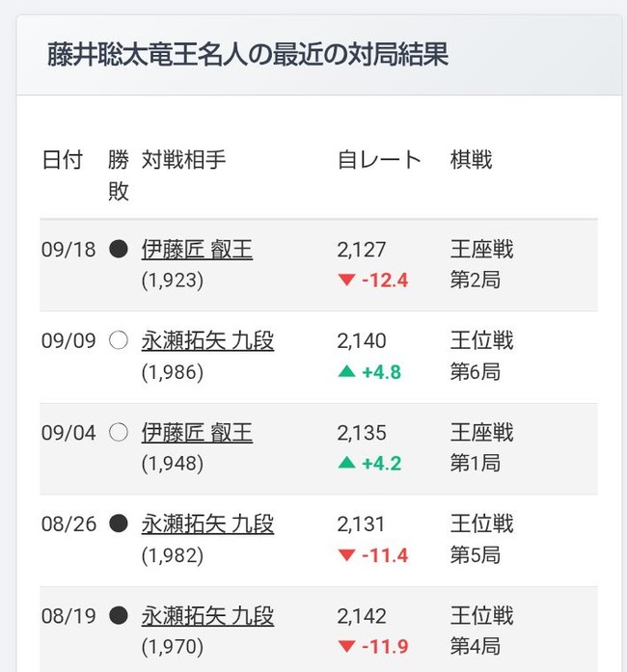Click green up arrow beside +4.8
This screenshot has height=672, width=627.
[346, 371]
